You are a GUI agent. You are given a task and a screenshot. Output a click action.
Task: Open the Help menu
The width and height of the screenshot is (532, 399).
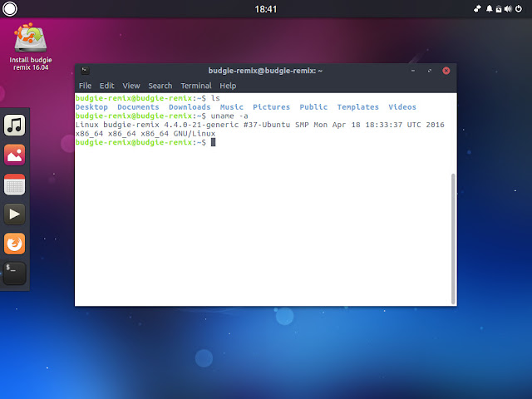(x=228, y=86)
